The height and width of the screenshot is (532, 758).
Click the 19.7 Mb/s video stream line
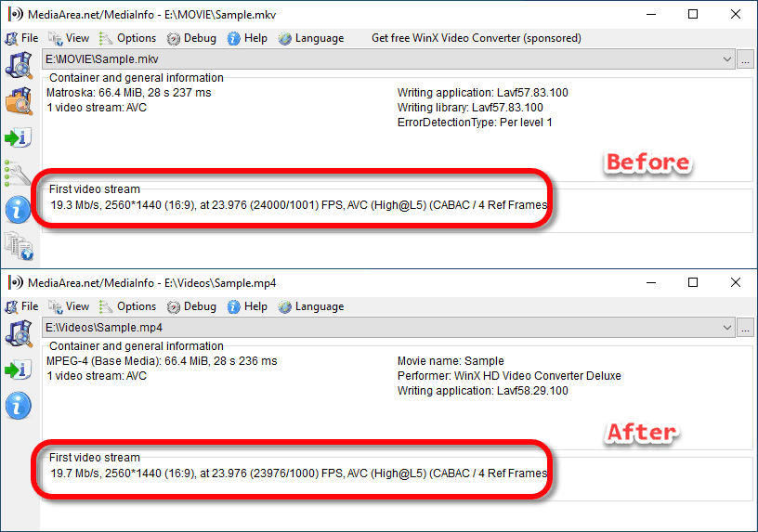pos(299,474)
